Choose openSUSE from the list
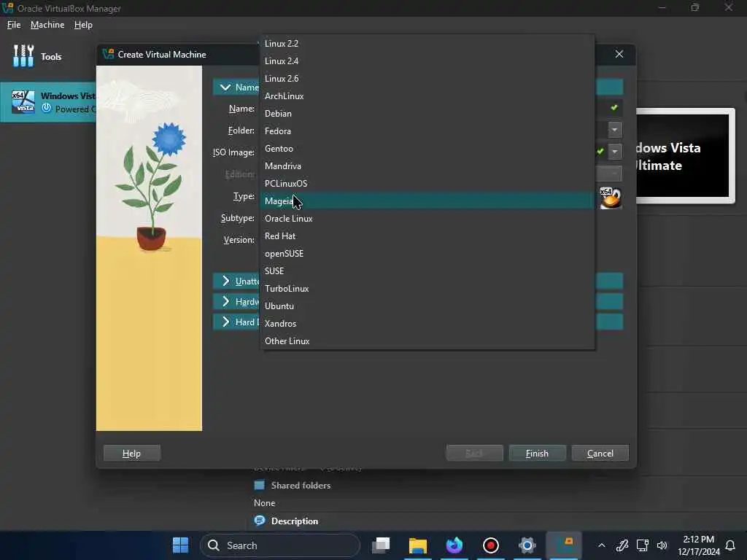This screenshot has width=747, height=560. tap(427, 254)
